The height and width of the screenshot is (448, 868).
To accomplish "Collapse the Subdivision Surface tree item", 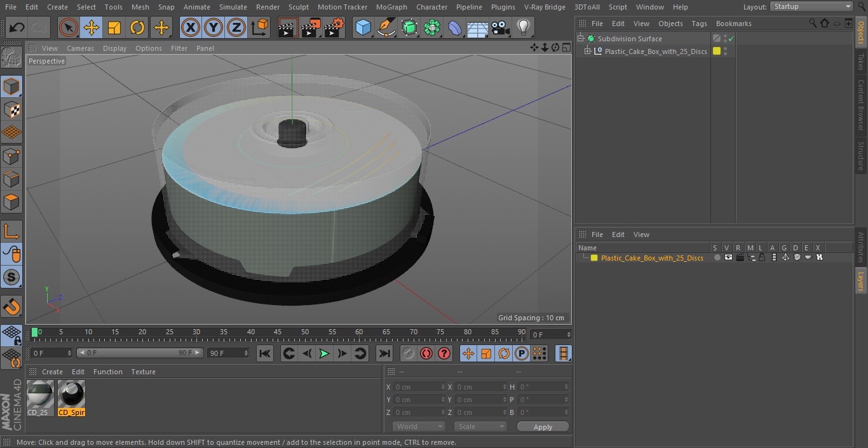I will 580,39.
